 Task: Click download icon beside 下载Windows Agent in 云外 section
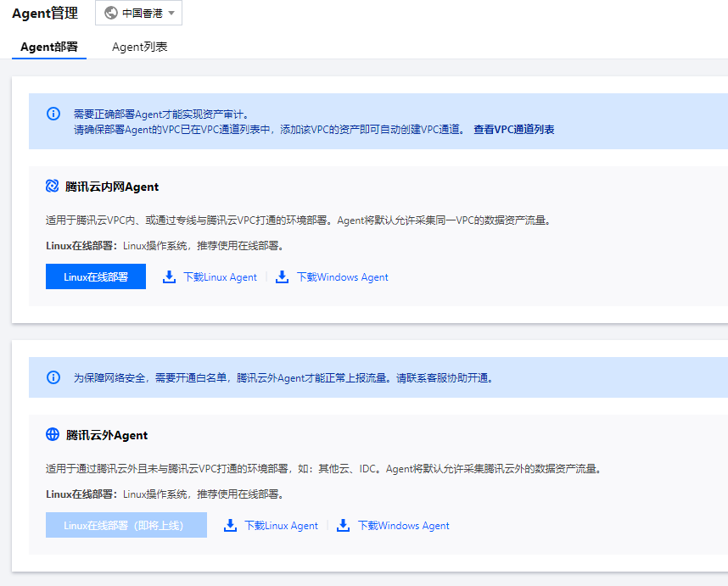[343, 526]
